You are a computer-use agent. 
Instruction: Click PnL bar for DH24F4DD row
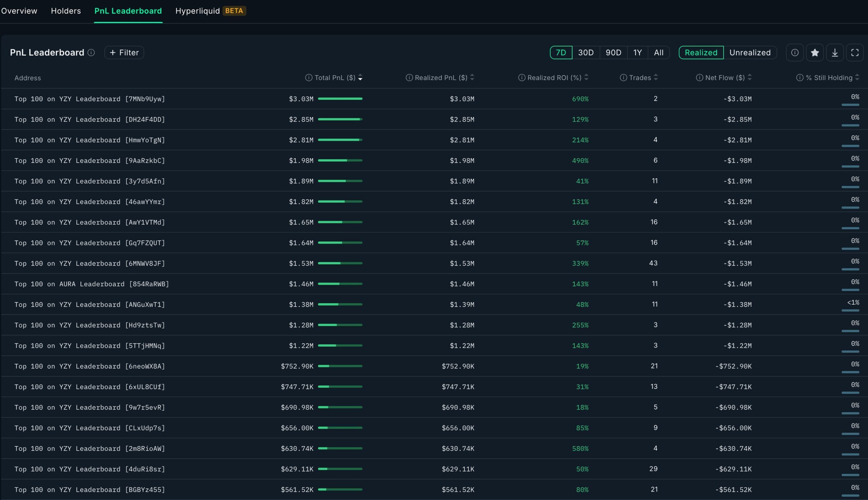pos(340,119)
